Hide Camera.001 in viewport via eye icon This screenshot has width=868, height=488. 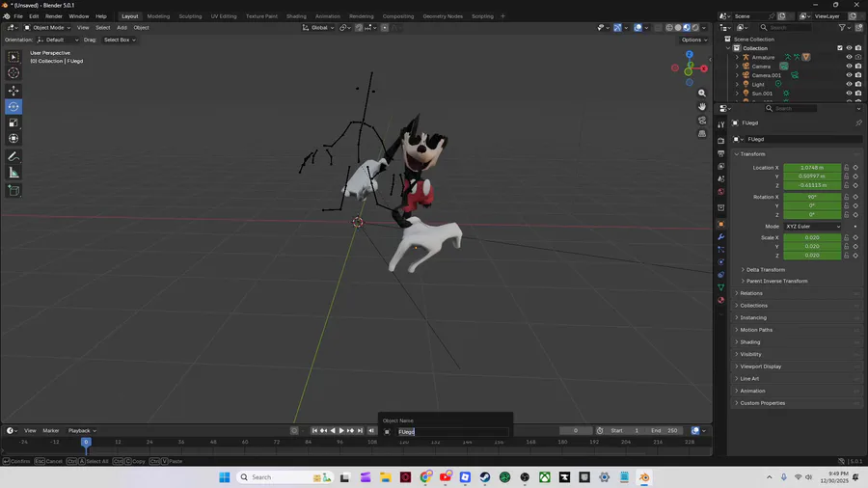849,75
